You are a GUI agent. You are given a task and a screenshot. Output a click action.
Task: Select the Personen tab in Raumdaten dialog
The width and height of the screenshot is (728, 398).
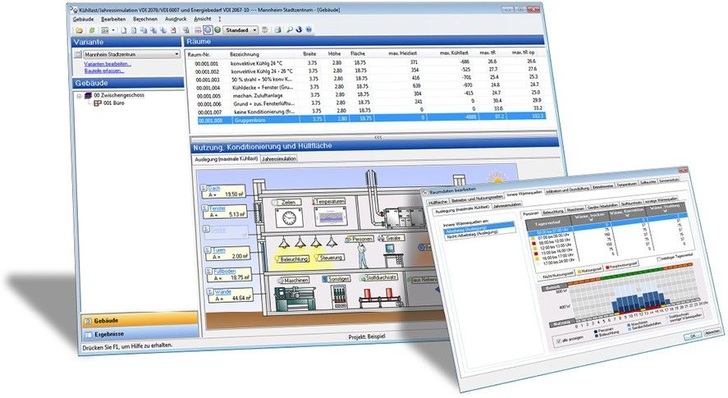tap(531, 214)
